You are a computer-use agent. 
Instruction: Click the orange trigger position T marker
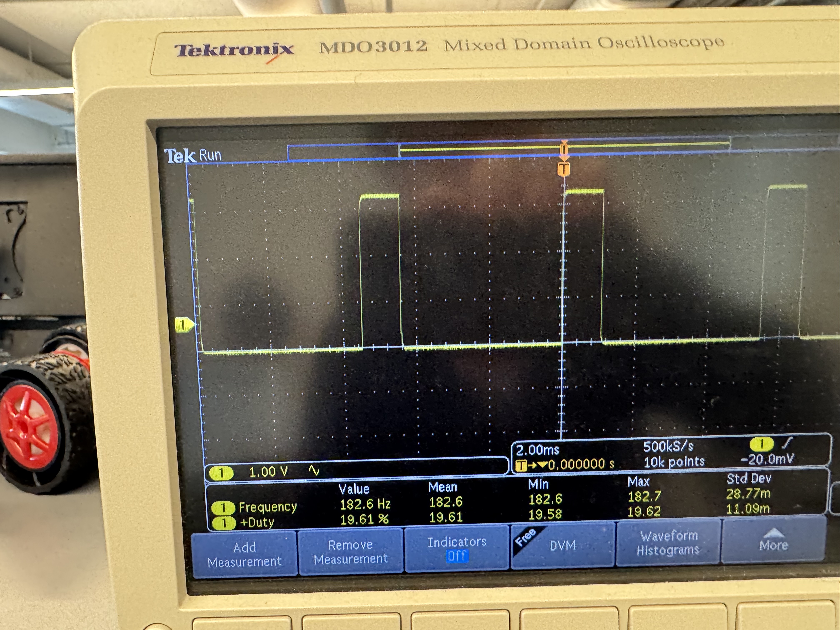click(564, 169)
